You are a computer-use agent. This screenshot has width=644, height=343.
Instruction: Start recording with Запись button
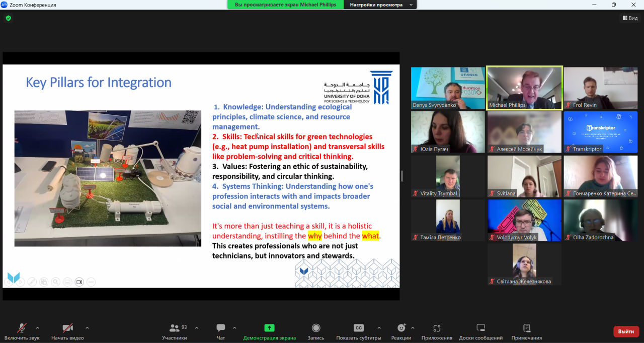coord(316,328)
